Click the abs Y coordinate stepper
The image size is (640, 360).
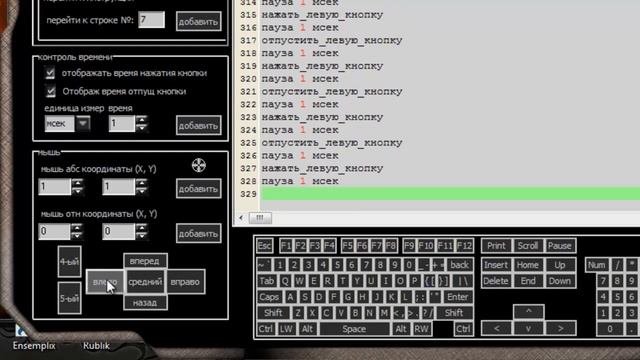(x=141, y=187)
